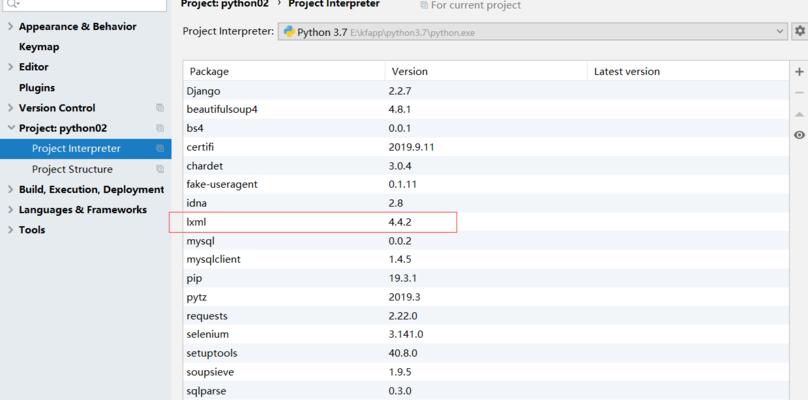Viewport: 808px width, 400px height.
Task: Select the soupsieve package row
Action: pyautogui.click(x=486, y=372)
